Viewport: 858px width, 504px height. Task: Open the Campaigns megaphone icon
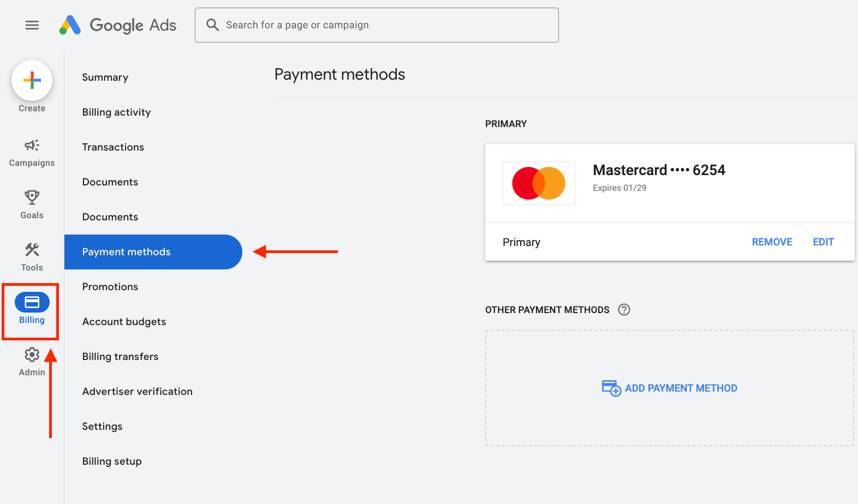tap(32, 146)
